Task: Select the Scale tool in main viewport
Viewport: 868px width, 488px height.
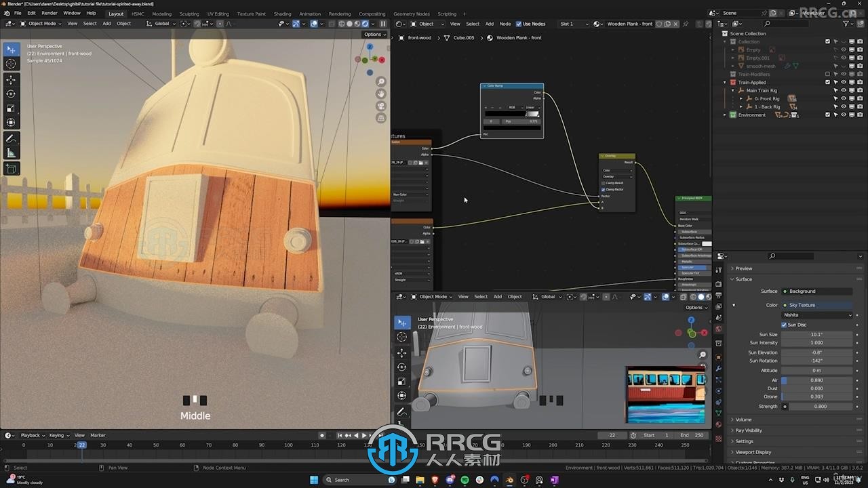Action: (11, 108)
